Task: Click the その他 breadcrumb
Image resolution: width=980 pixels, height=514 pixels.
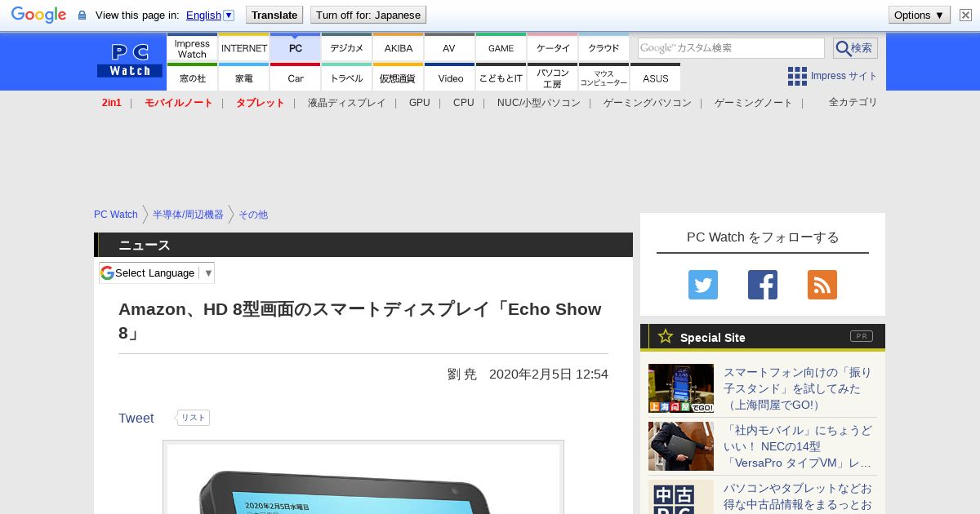Action: pyautogui.click(x=253, y=215)
